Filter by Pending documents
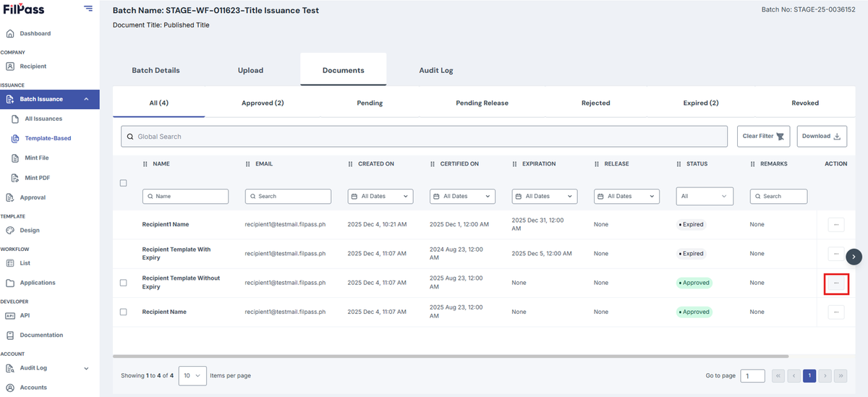This screenshot has height=397, width=868. (x=370, y=103)
